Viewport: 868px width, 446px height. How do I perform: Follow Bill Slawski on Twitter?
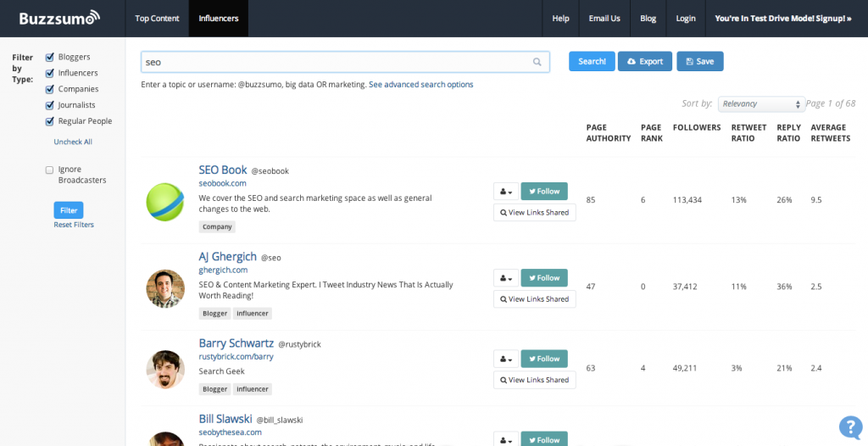pyautogui.click(x=544, y=439)
